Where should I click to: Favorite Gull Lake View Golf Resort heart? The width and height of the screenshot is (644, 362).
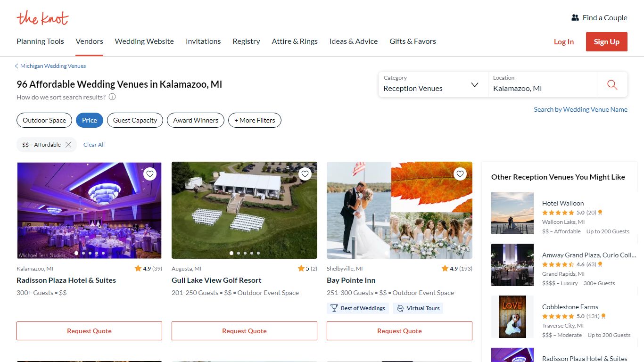305,174
